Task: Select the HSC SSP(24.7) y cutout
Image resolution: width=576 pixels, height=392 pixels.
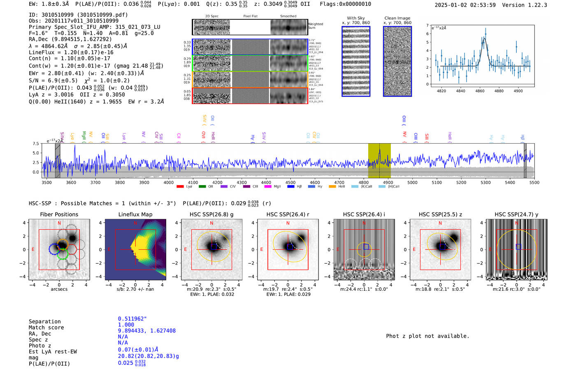Action: pos(517,249)
